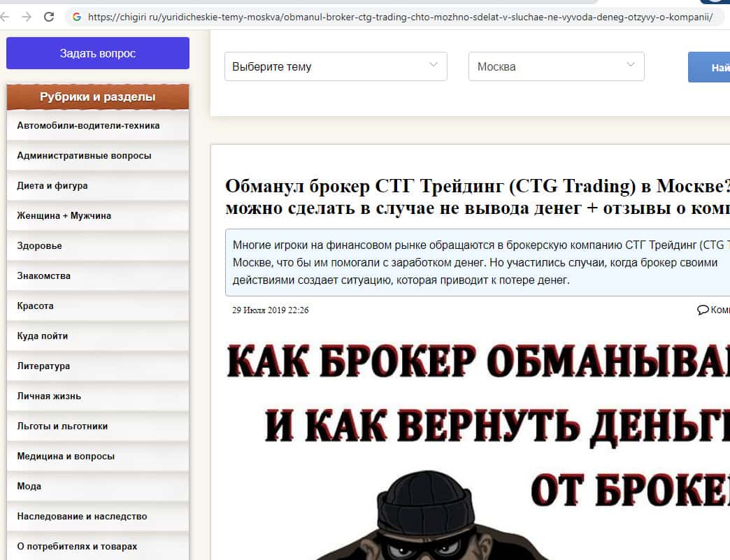Go forward with the browser forward arrow

27,17
